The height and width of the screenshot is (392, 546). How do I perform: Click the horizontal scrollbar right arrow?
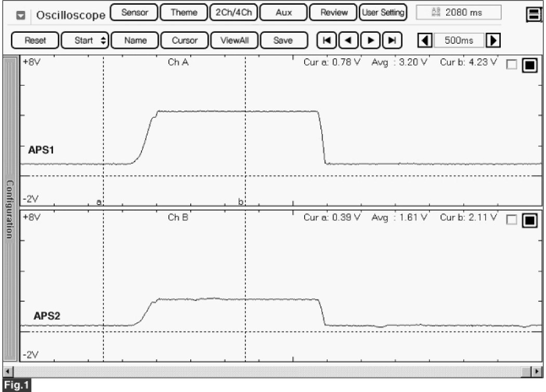[538, 371]
